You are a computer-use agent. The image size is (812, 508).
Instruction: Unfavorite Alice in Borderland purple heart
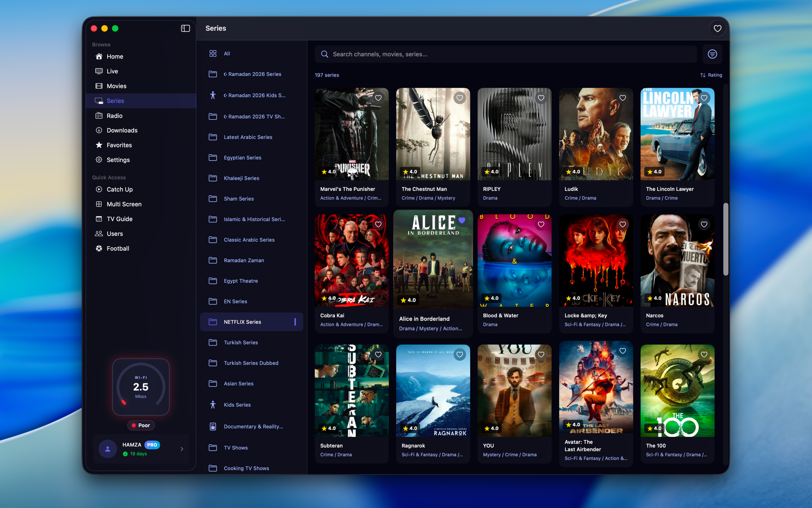[x=462, y=220]
